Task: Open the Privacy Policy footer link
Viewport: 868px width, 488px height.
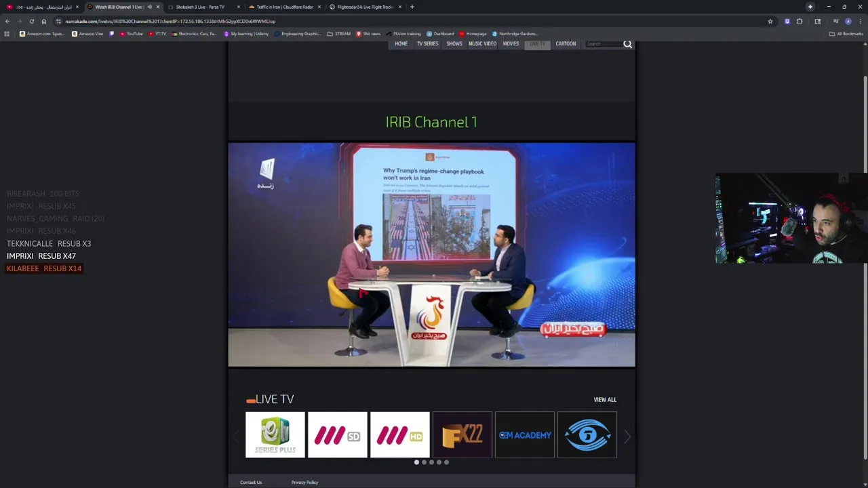Action: (304, 483)
